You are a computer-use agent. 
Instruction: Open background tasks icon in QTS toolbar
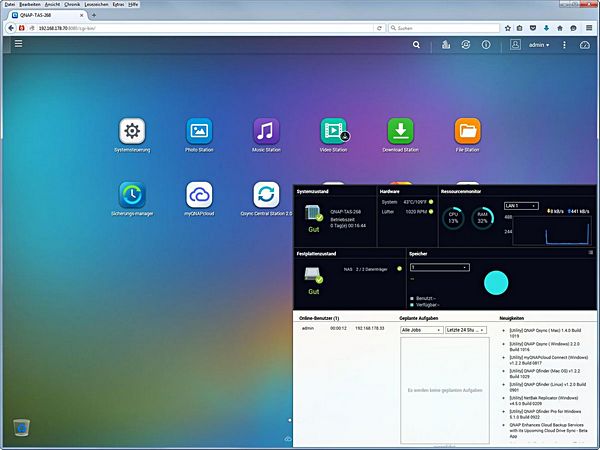[x=446, y=45]
